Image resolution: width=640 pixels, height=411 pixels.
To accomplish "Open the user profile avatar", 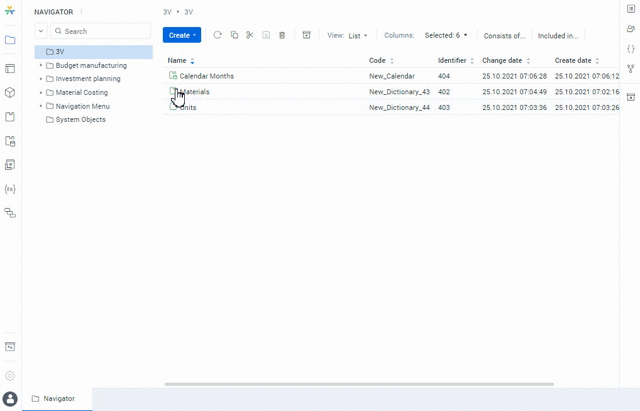I will pyautogui.click(x=10, y=399).
